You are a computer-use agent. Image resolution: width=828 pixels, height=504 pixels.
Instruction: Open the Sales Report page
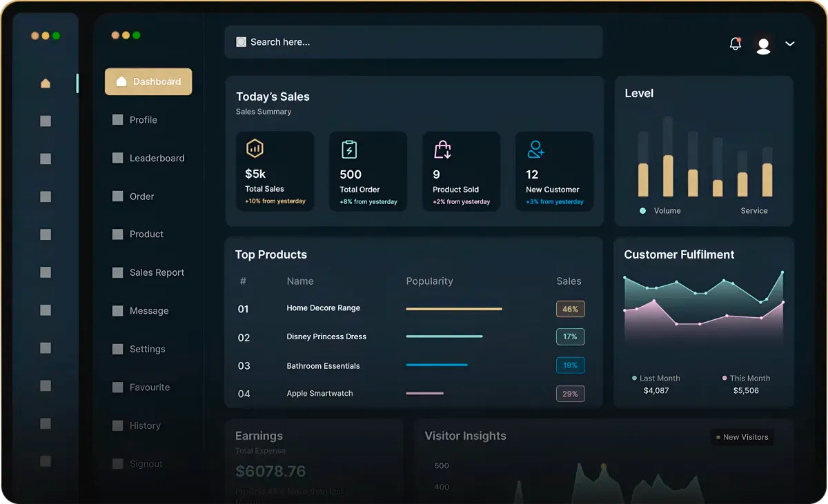click(x=148, y=272)
